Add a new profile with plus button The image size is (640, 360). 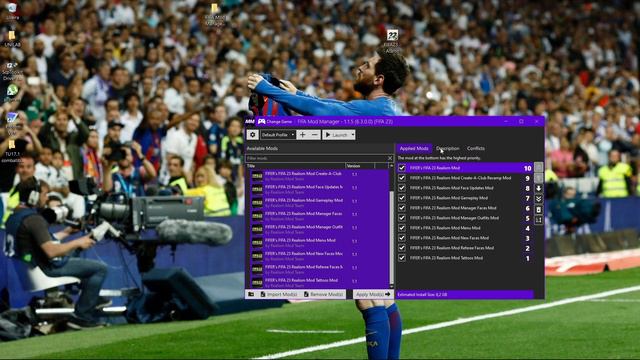point(302,135)
